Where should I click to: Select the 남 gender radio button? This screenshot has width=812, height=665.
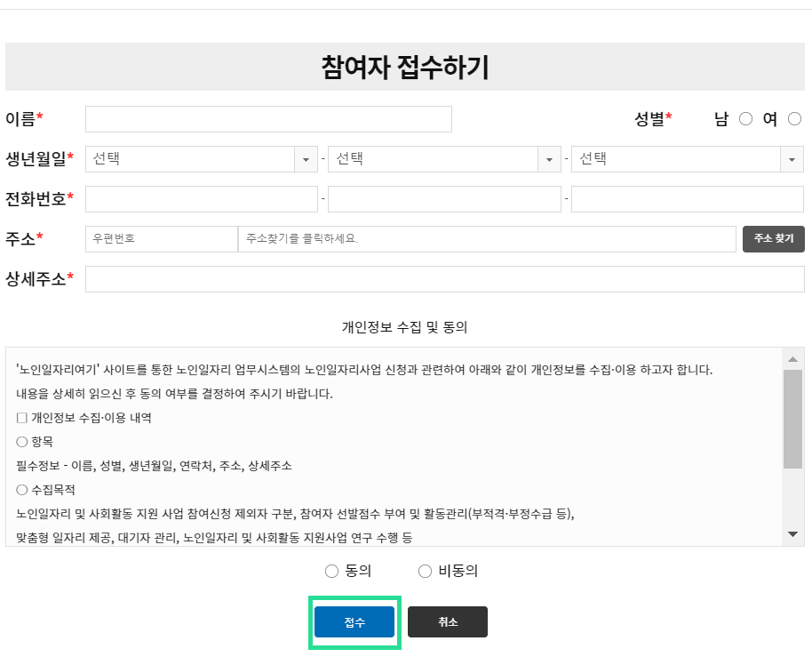(x=745, y=119)
